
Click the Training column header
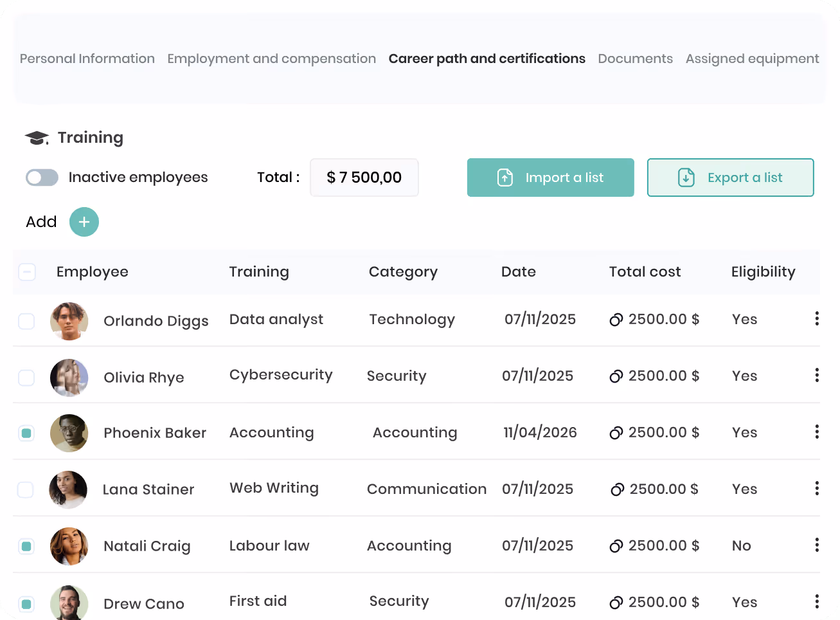pos(259,272)
